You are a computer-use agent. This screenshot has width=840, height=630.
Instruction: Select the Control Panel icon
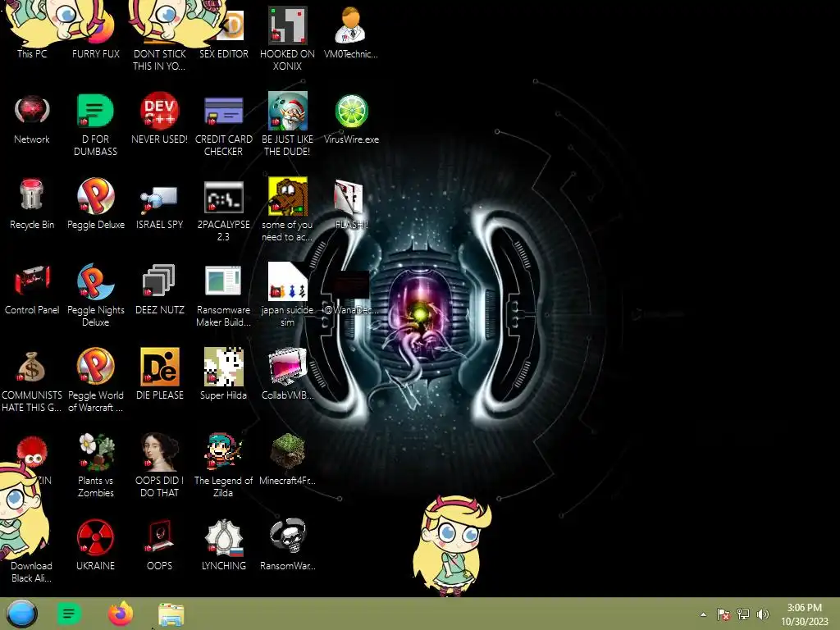(32, 290)
